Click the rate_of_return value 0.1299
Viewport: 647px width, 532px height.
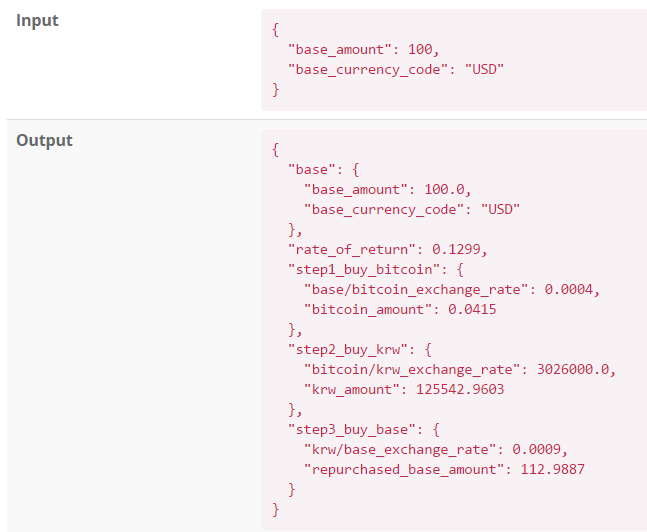tap(456, 249)
